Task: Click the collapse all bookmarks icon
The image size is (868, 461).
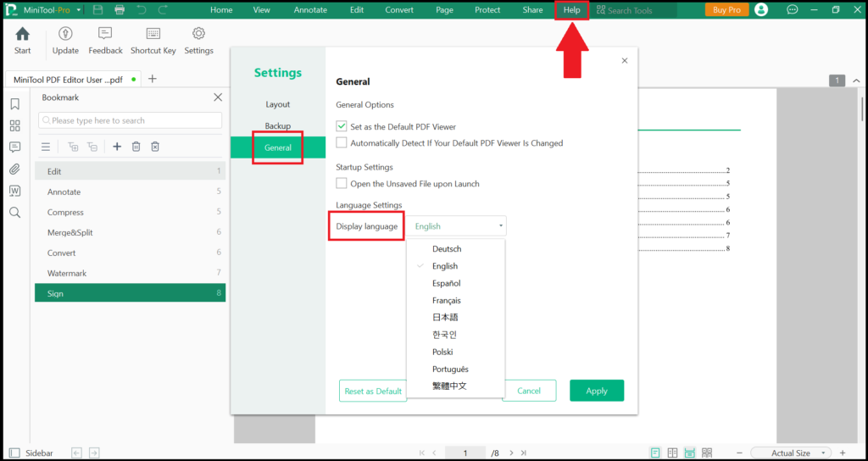Action: point(92,147)
